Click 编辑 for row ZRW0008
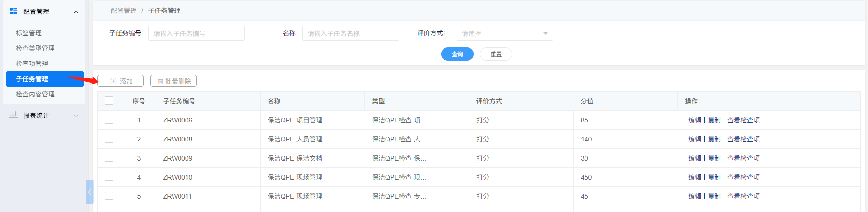 tap(695, 139)
